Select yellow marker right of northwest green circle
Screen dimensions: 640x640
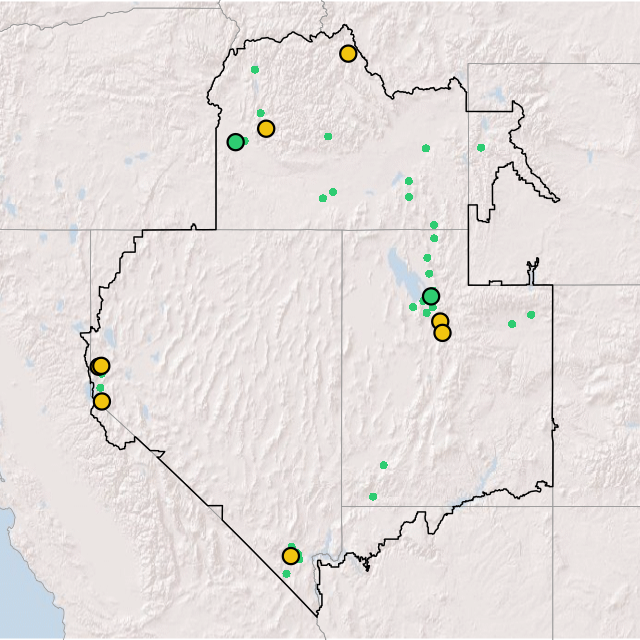pos(266,129)
